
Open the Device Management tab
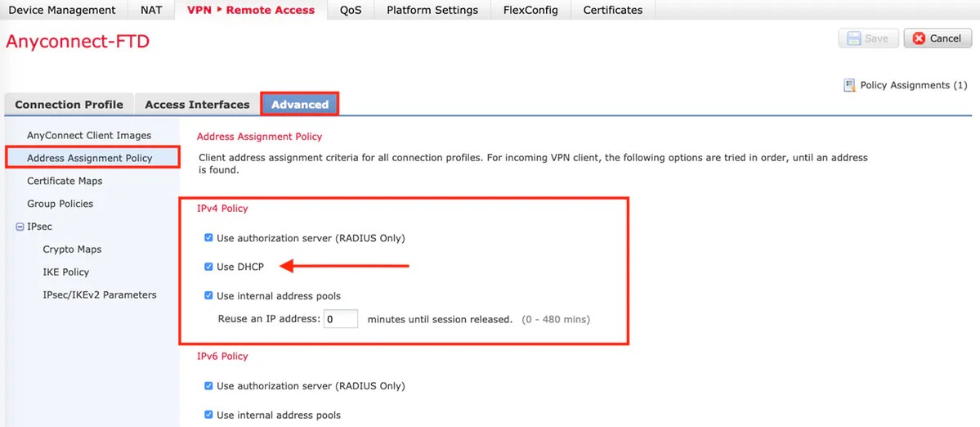62,10
